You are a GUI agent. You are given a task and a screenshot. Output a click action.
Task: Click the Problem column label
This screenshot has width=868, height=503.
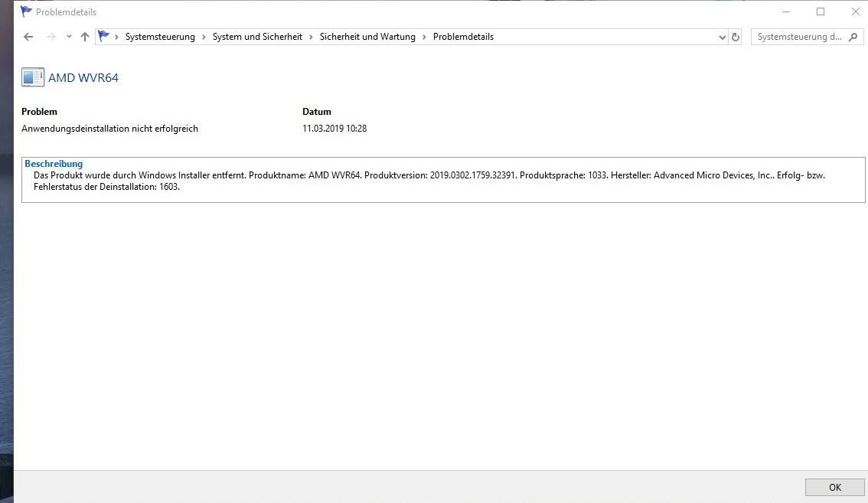tap(39, 111)
